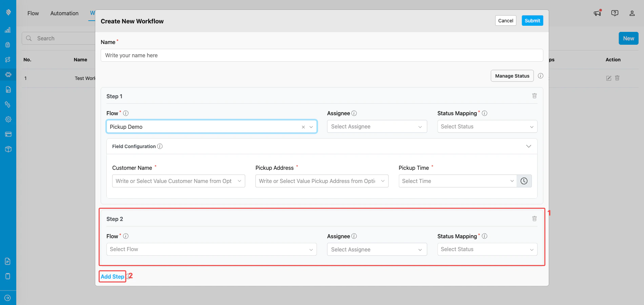Click the info icon next to Step 1 Flow
This screenshot has width=644, height=305.
tap(126, 113)
